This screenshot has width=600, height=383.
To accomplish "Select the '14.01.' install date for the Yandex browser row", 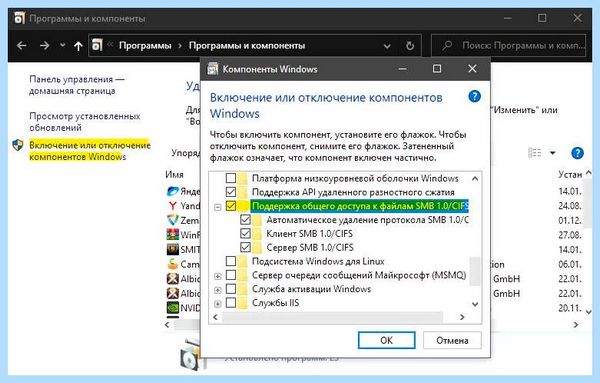I will point(570,191).
